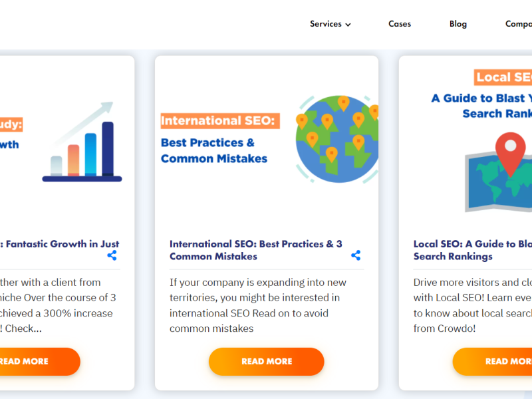Select the Company navigation item
The width and height of the screenshot is (532, 399).
point(519,24)
